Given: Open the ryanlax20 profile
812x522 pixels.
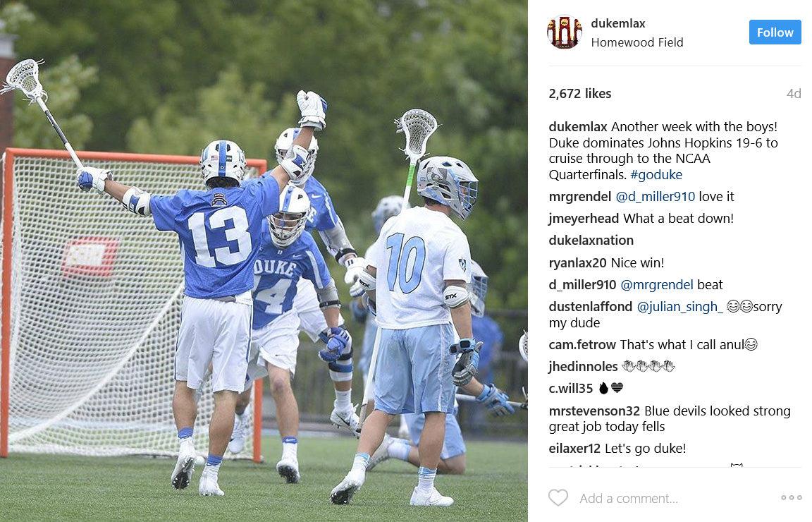Looking at the screenshot, I should click(x=577, y=263).
